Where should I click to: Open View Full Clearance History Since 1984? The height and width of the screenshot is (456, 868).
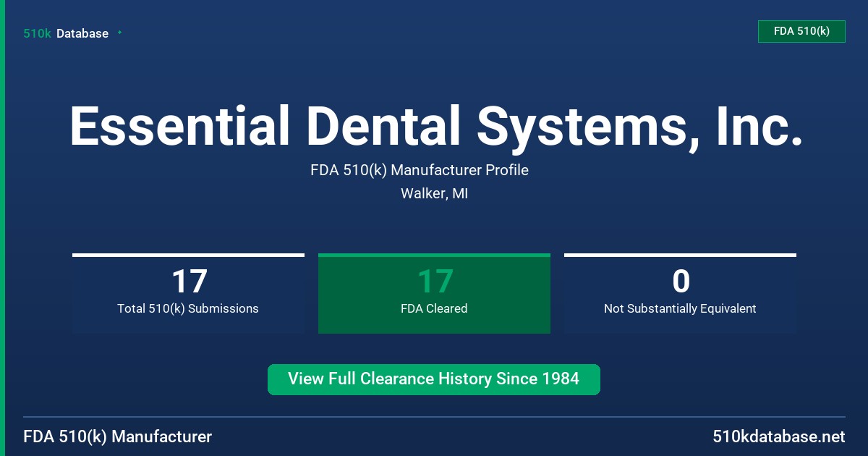point(434,379)
